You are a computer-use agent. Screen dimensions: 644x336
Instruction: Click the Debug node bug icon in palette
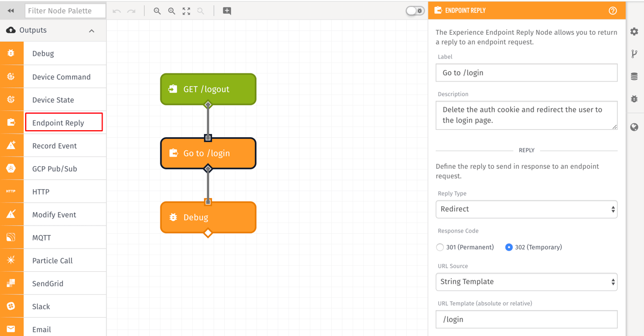pyautogui.click(x=11, y=54)
